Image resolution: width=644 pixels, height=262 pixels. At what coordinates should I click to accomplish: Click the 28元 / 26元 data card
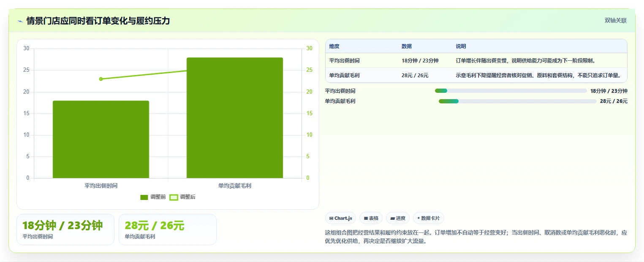[x=168, y=230]
